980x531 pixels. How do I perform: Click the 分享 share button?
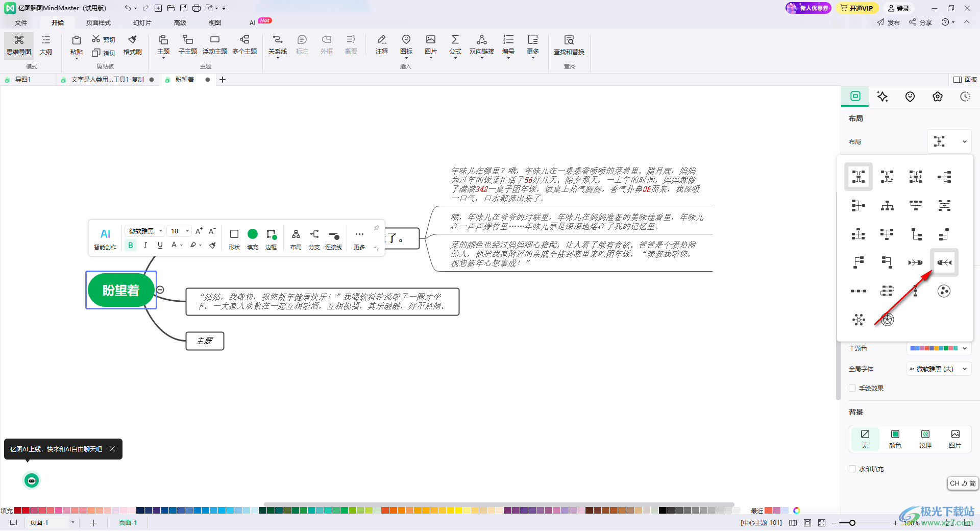[x=921, y=22]
